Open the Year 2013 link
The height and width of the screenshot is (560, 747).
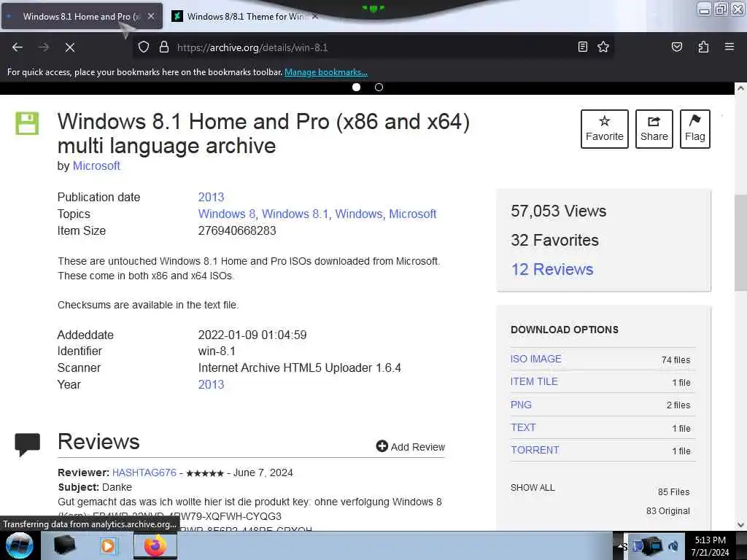[211, 384]
